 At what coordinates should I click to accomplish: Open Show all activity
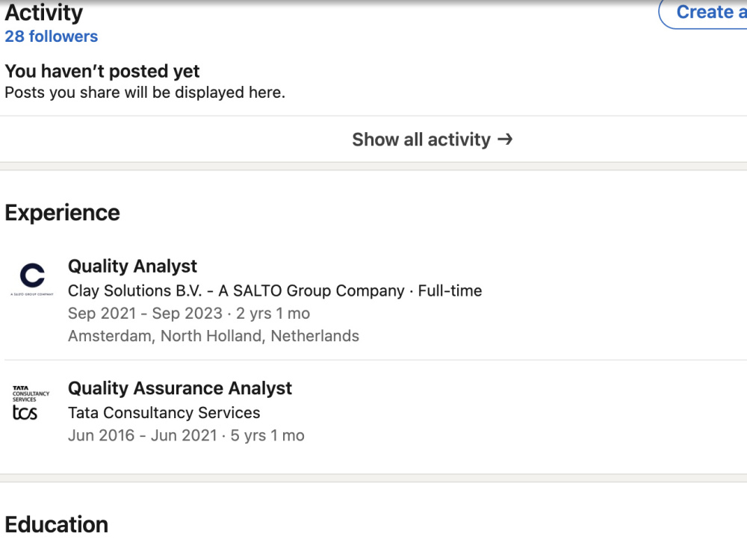pos(432,140)
